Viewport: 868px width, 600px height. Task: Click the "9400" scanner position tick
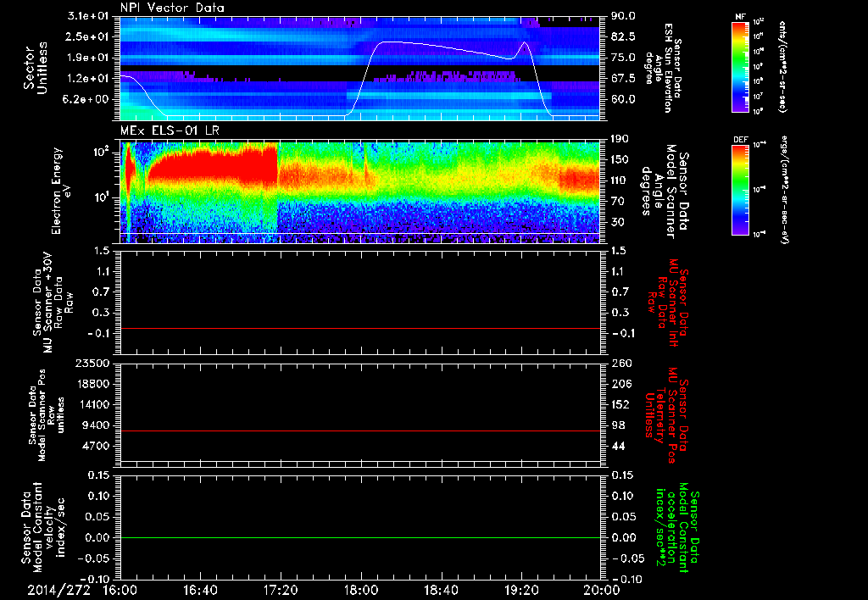coord(97,425)
